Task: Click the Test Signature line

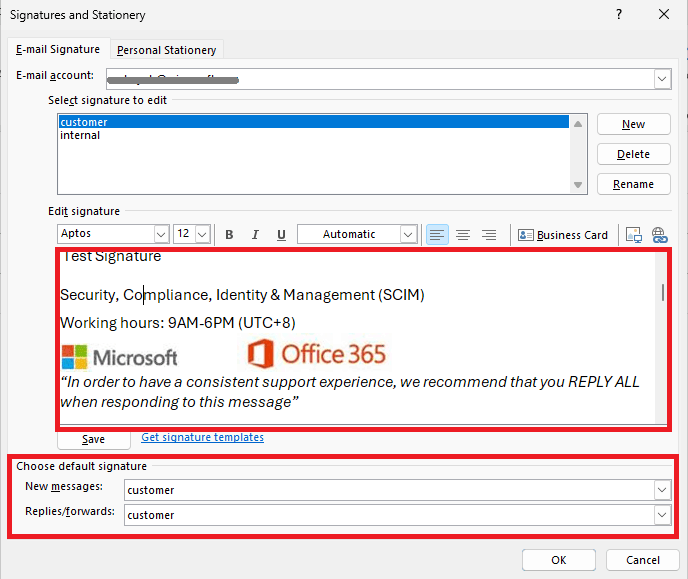Action: [x=111, y=256]
